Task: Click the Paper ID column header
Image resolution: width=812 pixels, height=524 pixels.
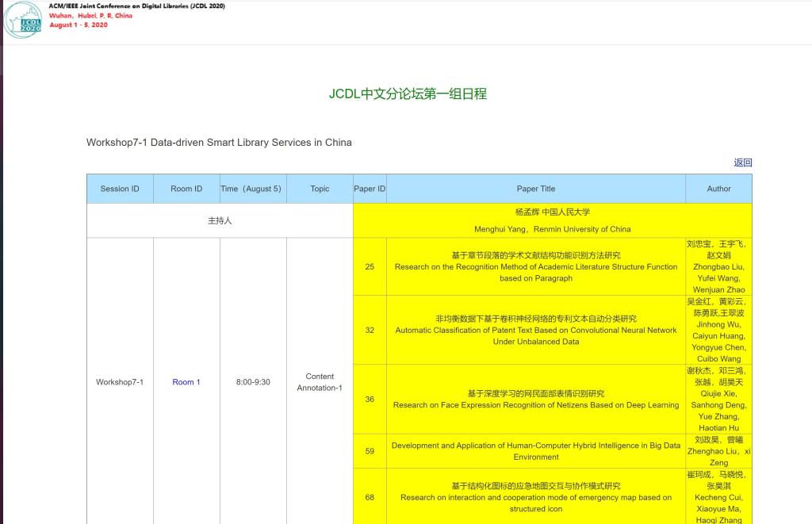Action: point(370,189)
